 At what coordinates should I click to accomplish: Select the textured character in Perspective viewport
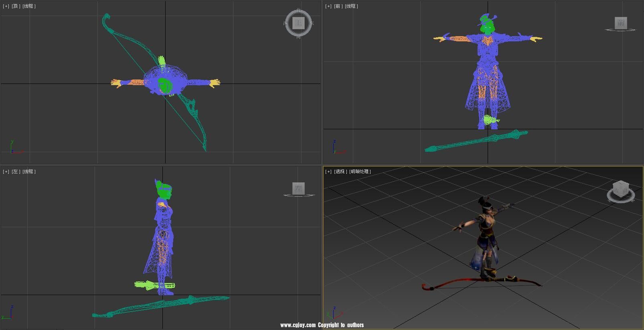[486, 233]
